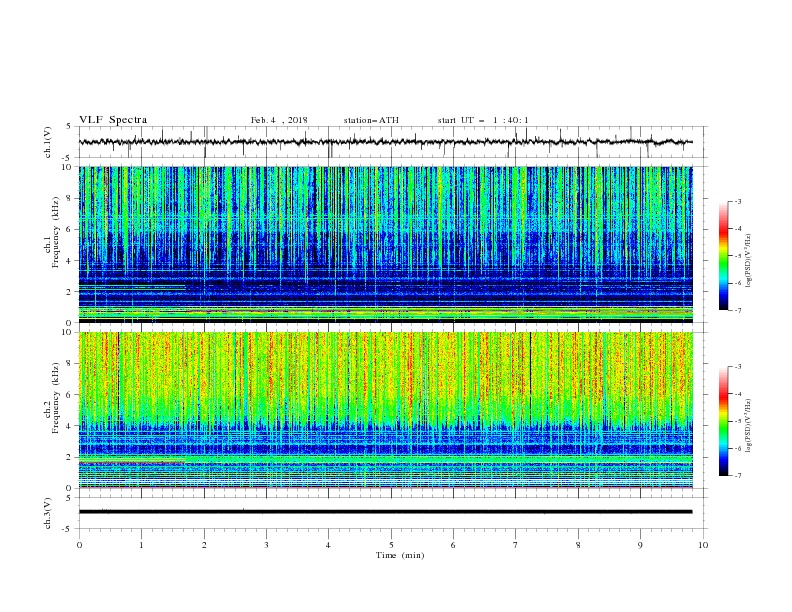Image resolution: width=792 pixels, height=612 pixels.
Task: Click the ch.3 flat waveform trace
Action: 385,512
